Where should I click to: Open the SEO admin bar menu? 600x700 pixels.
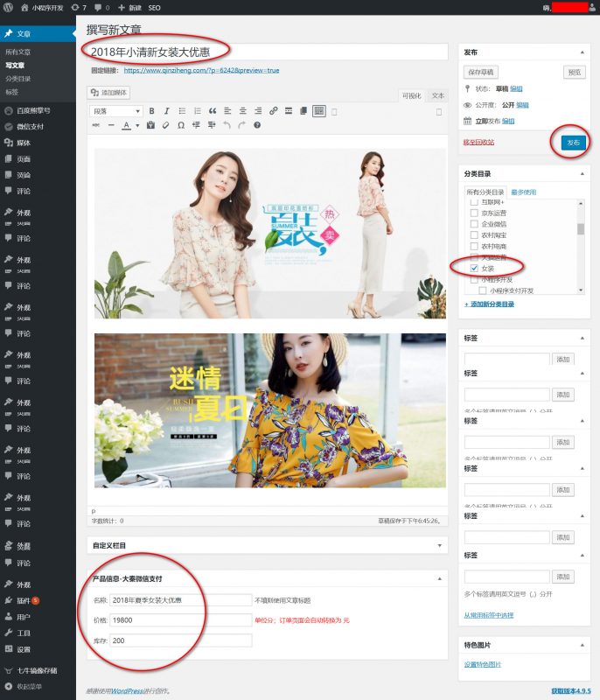[154, 8]
